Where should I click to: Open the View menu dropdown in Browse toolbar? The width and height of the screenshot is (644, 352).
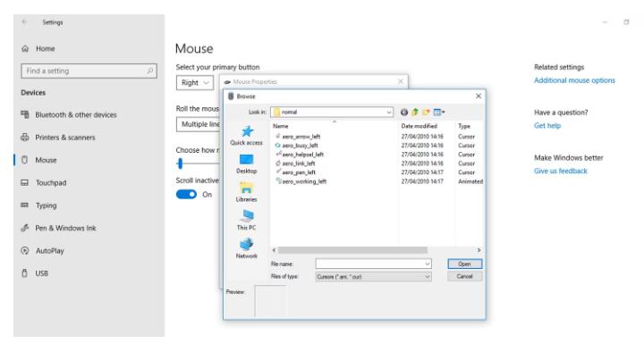click(x=439, y=112)
